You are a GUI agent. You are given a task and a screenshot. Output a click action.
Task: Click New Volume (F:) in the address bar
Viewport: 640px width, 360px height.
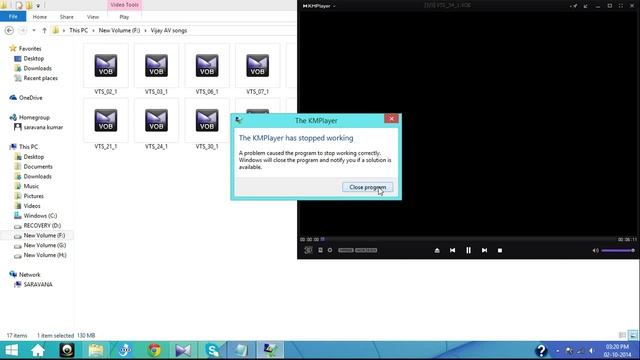119,30
